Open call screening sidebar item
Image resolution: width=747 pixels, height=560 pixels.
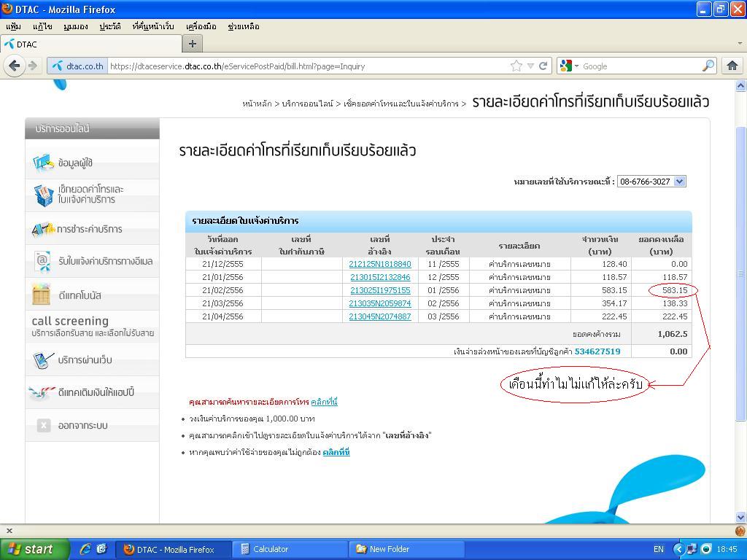(x=92, y=327)
